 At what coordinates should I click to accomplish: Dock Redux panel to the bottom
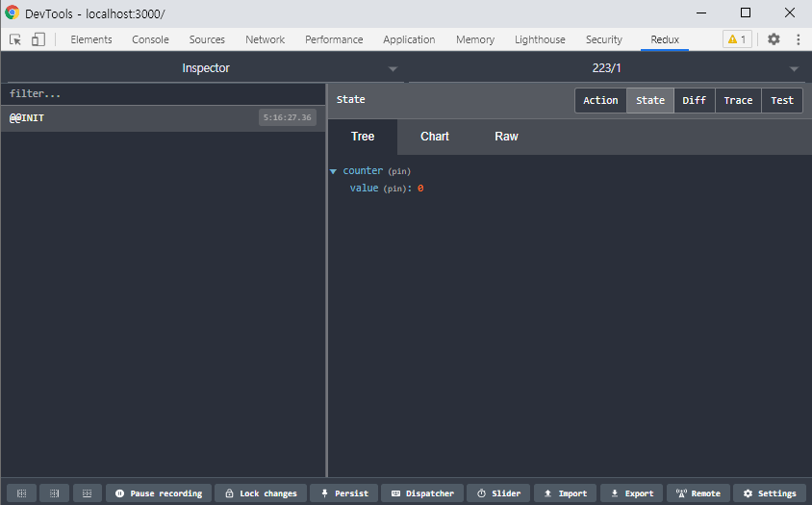pyautogui.click(x=87, y=493)
